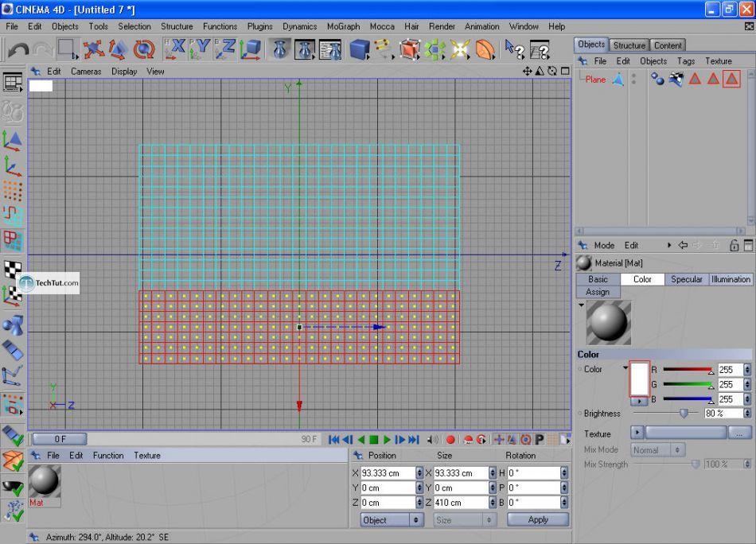This screenshot has width=756, height=544.
Task: Open the deformer objects icon
Action: [485, 49]
